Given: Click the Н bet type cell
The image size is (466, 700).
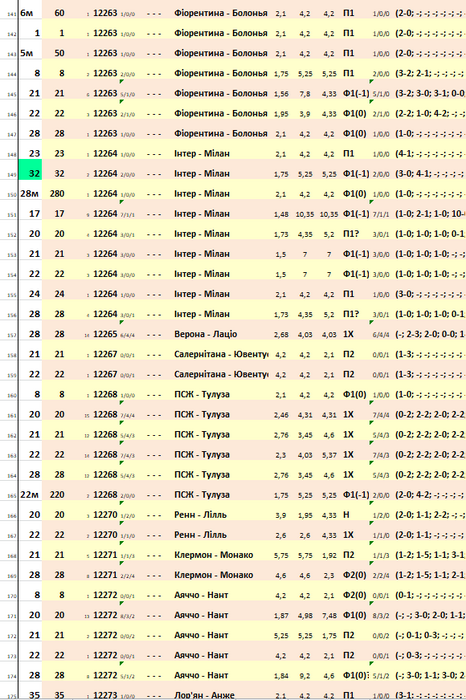Looking at the screenshot, I should pyautogui.click(x=346, y=515).
